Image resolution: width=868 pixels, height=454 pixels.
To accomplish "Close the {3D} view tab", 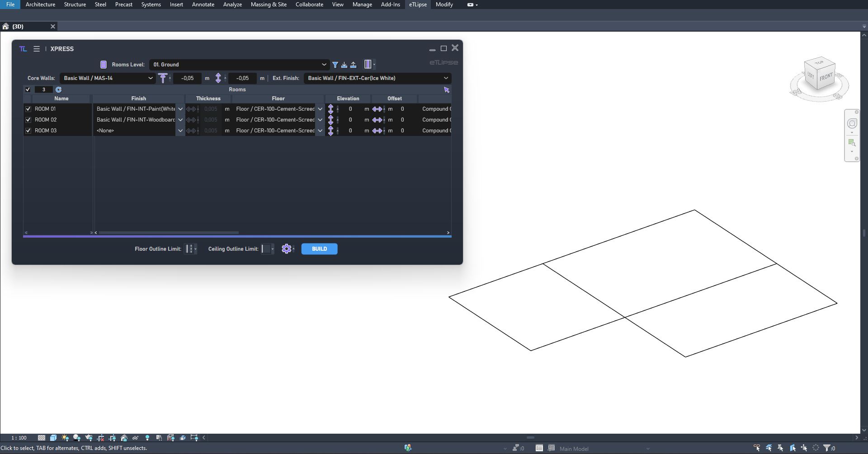I will [x=53, y=27].
